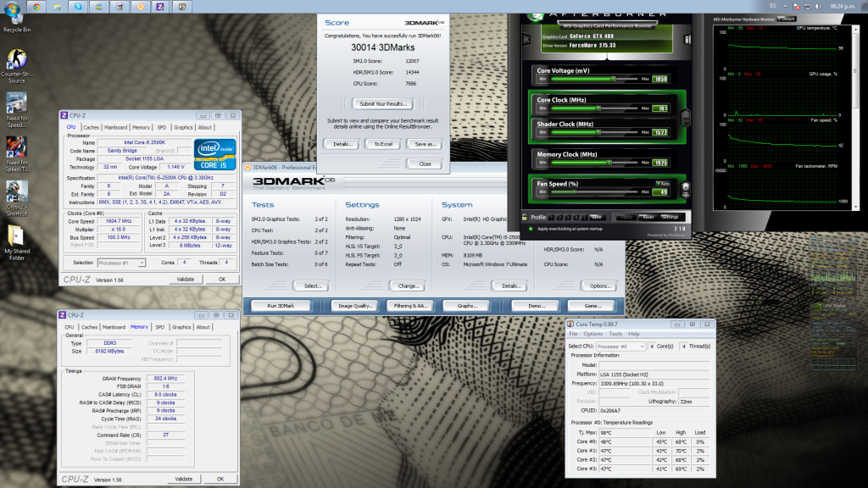Export score with To Excel button
The image size is (868, 488).
(383, 144)
